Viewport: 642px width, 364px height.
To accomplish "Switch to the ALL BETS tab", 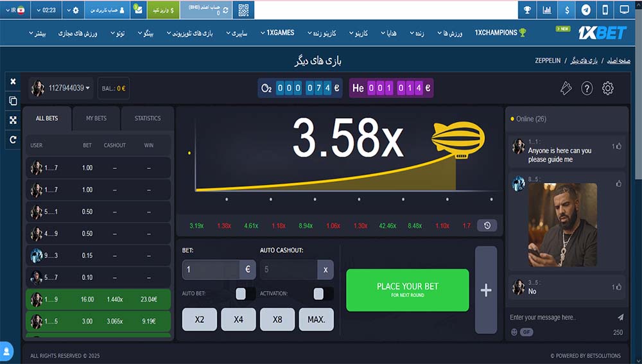I will [x=47, y=118].
